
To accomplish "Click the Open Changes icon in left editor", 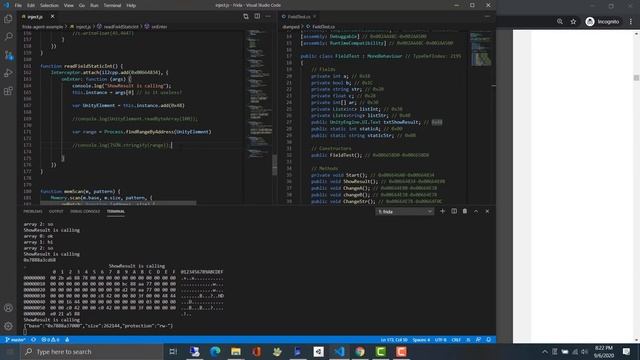I will pyautogui.click(x=246, y=16).
